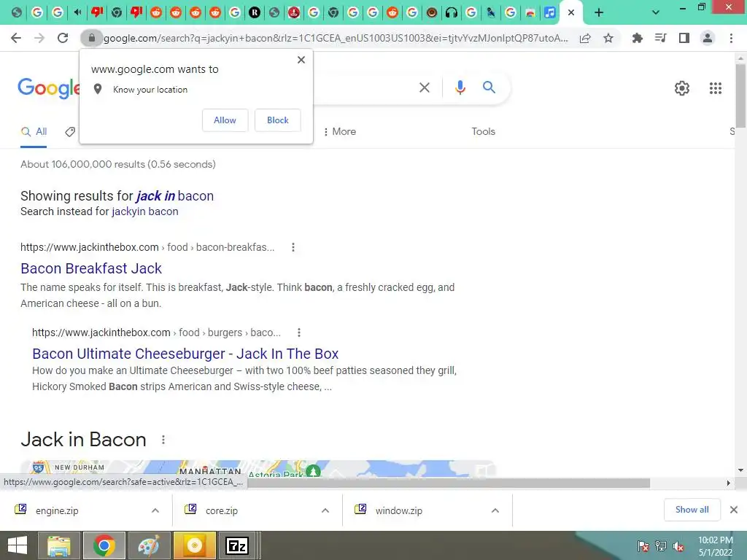Viewport: 747px width, 560px height.
Task: Open the More search filters menu
Action: coord(339,132)
